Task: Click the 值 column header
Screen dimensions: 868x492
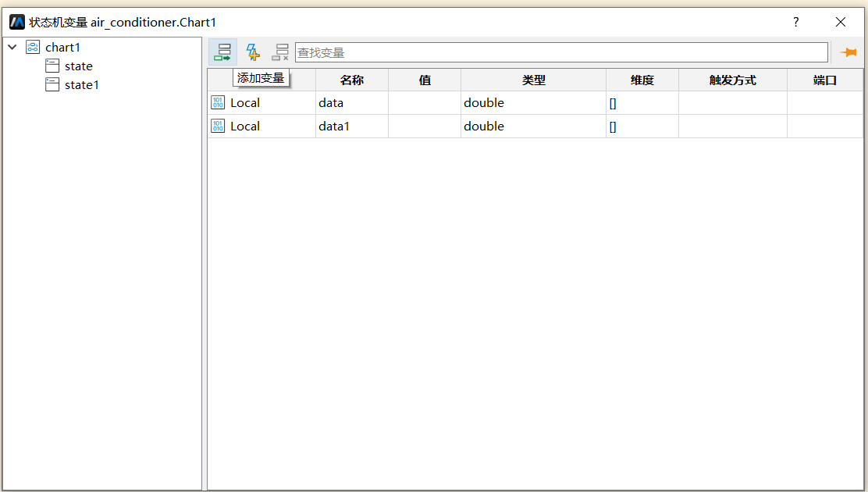Action: click(x=425, y=80)
